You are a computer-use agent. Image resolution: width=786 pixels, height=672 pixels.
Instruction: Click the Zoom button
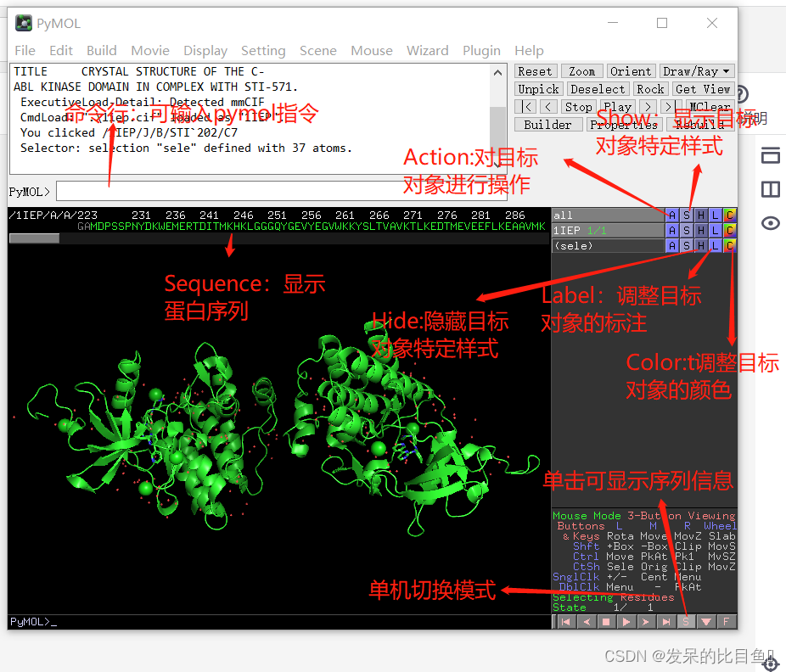point(581,71)
